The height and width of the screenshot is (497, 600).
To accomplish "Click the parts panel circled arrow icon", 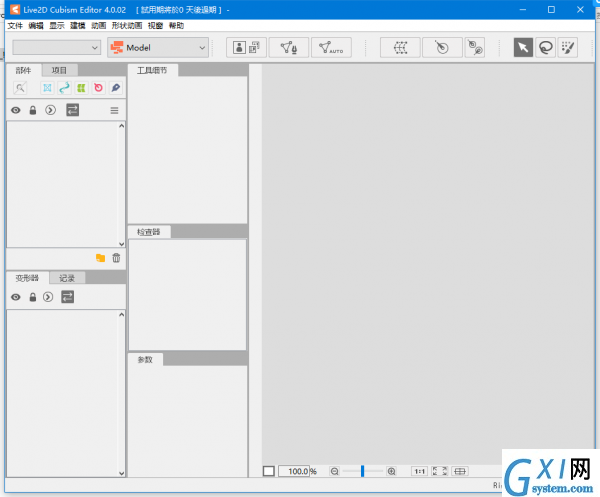I will click(x=51, y=110).
